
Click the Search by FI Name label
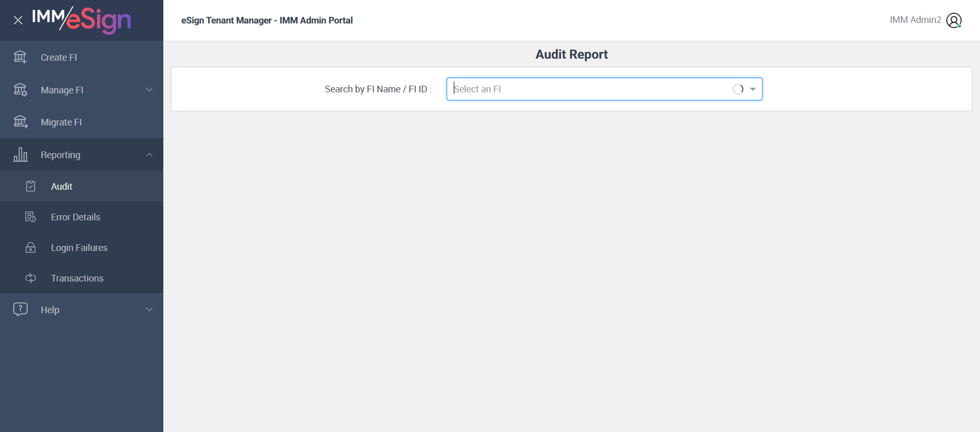click(x=378, y=89)
